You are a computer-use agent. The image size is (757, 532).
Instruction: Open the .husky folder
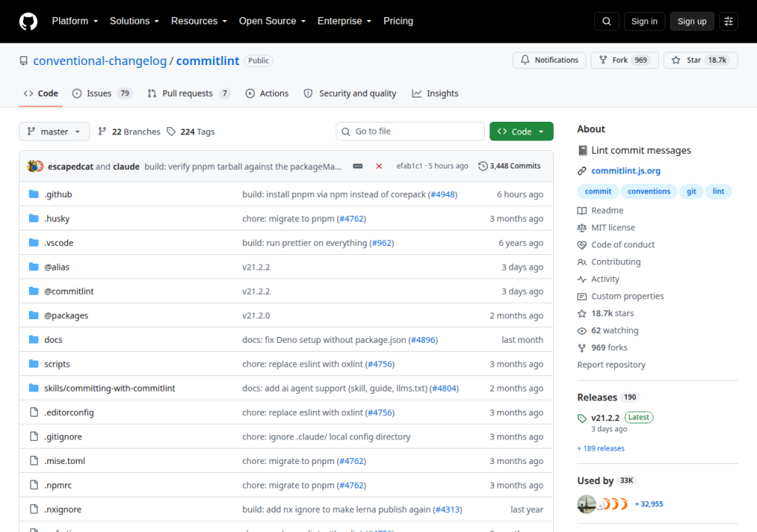click(x=57, y=218)
